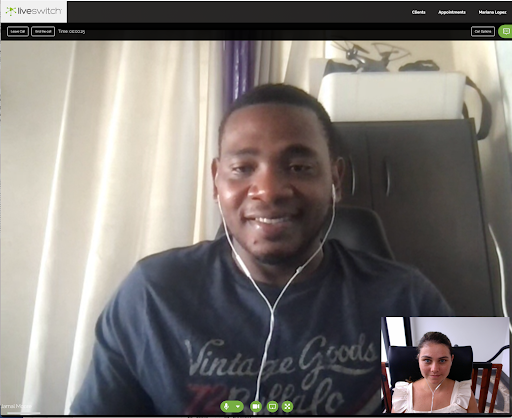This screenshot has width=512, height=418.
Task: Click the microphone icon in green pill
Action: 226,406
